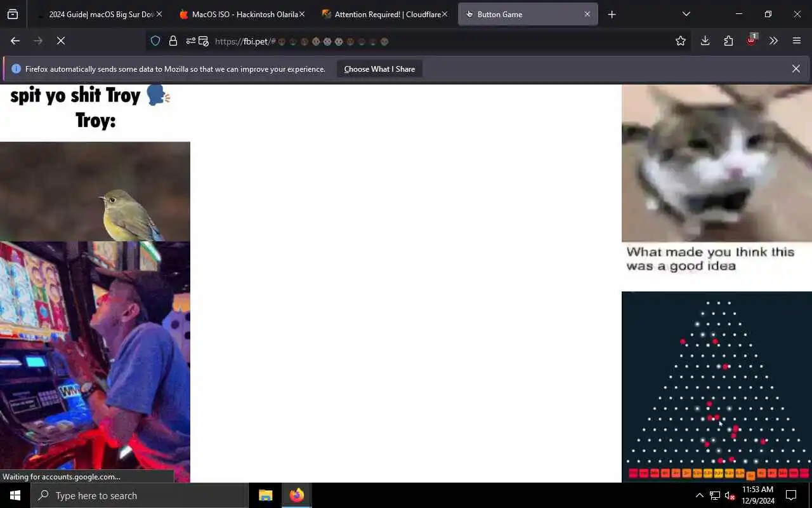
Task: Open the Extensions puzzle icon
Action: 728,41
